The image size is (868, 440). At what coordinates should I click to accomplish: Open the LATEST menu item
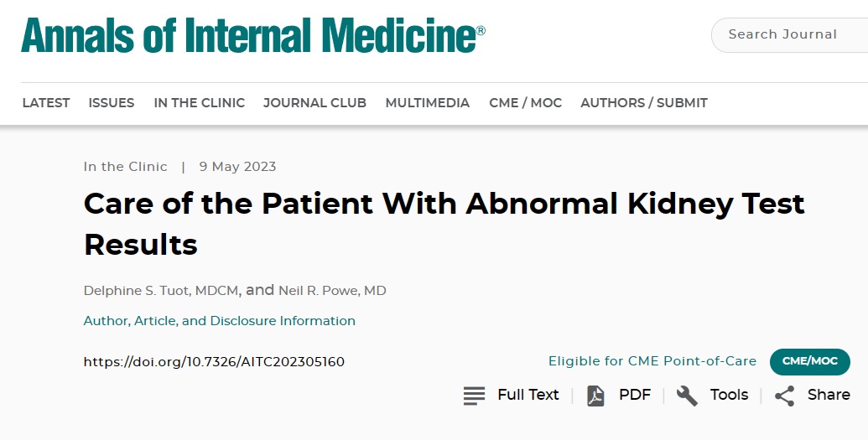[x=46, y=103]
